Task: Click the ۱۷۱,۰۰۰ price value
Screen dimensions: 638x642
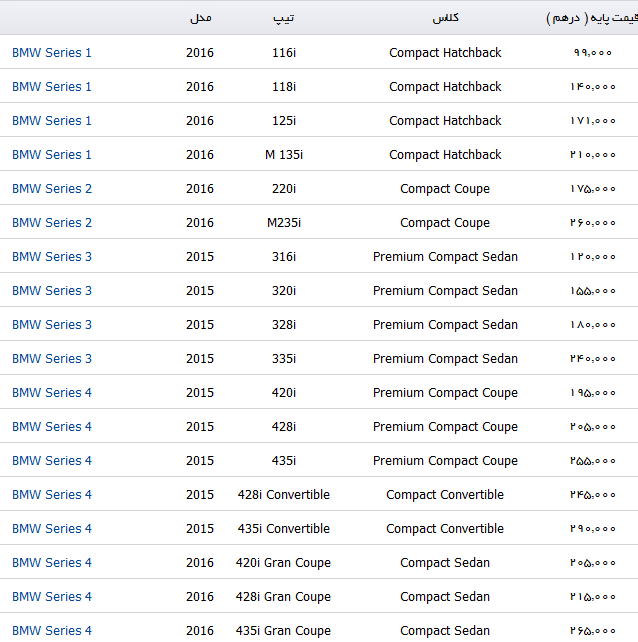Action: click(593, 121)
